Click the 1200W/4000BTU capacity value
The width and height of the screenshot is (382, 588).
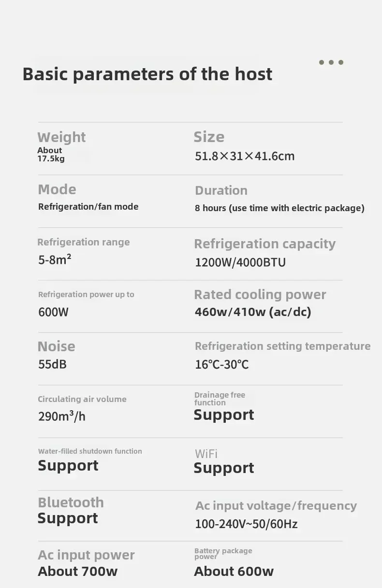240,262
